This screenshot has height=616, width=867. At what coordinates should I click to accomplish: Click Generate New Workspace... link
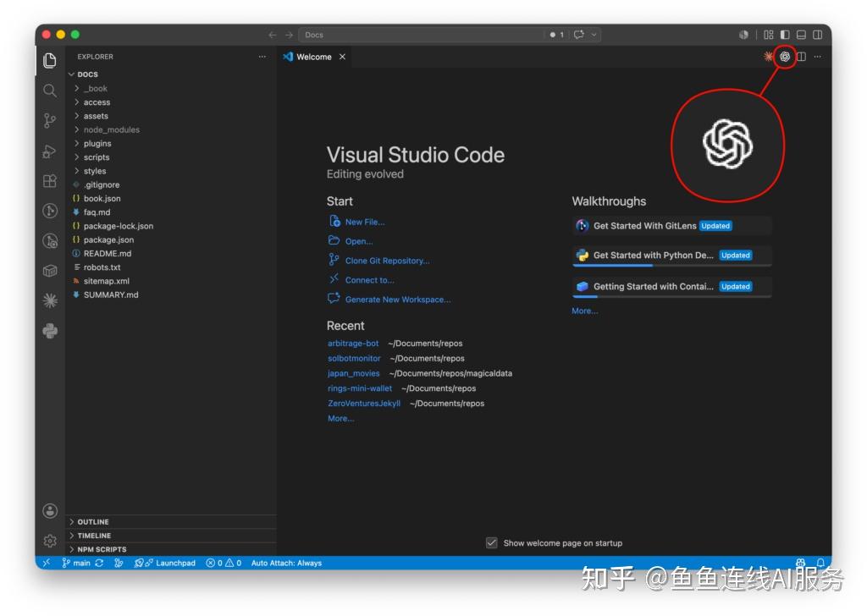pos(398,300)
